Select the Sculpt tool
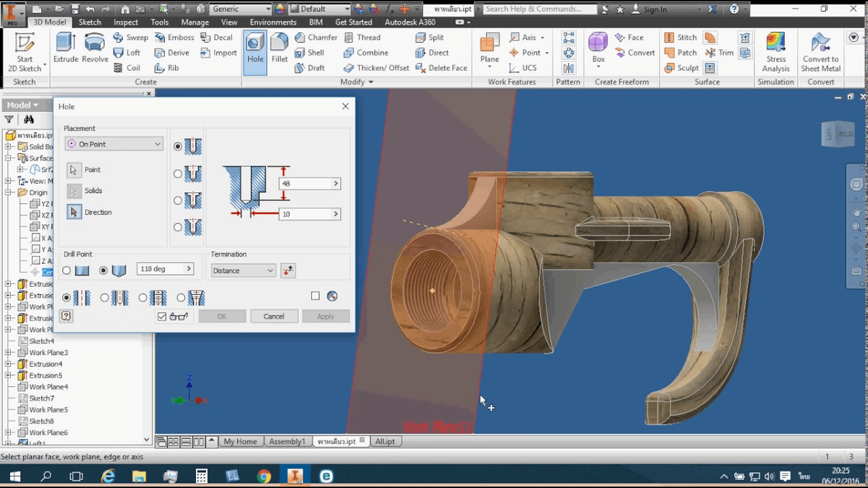 point(681,68)
